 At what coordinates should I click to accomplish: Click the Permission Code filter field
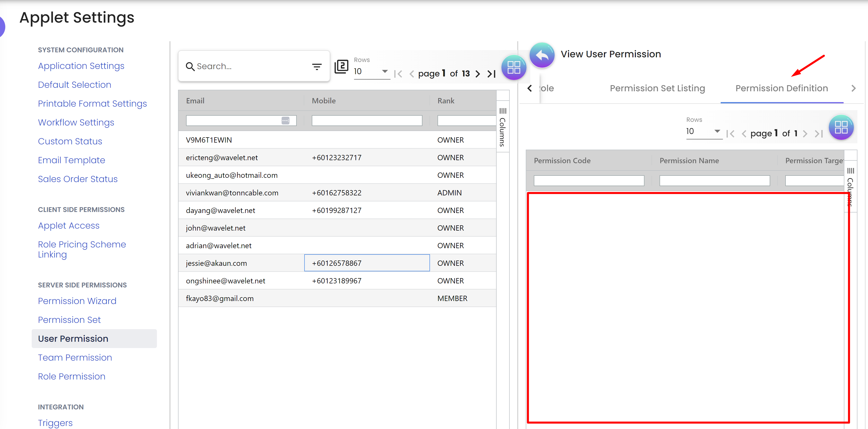point(588,181)
